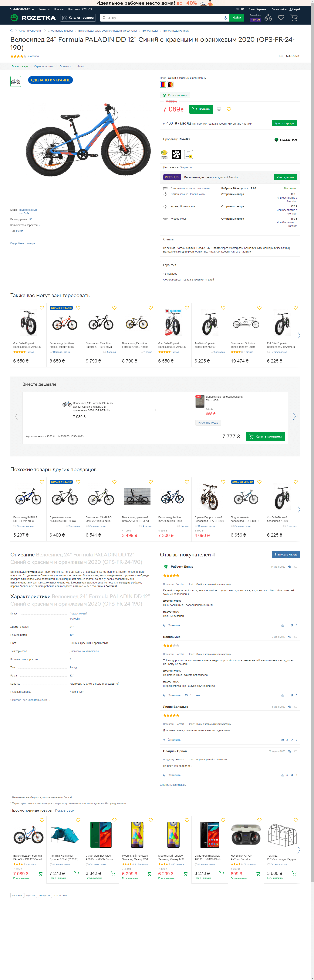Click the Написать отзыв button
The width and height of the screenshot is (314, 980).
pos(286,554)
